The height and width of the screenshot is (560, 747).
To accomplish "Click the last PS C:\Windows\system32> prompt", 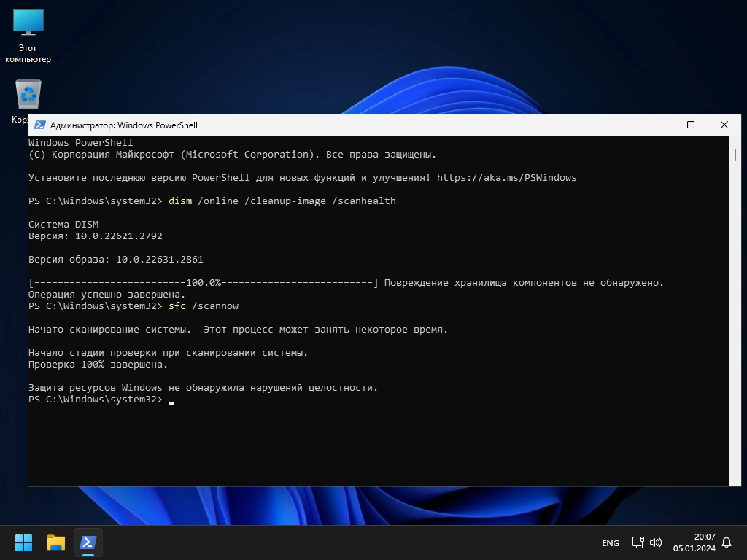I will pos(96,399).
